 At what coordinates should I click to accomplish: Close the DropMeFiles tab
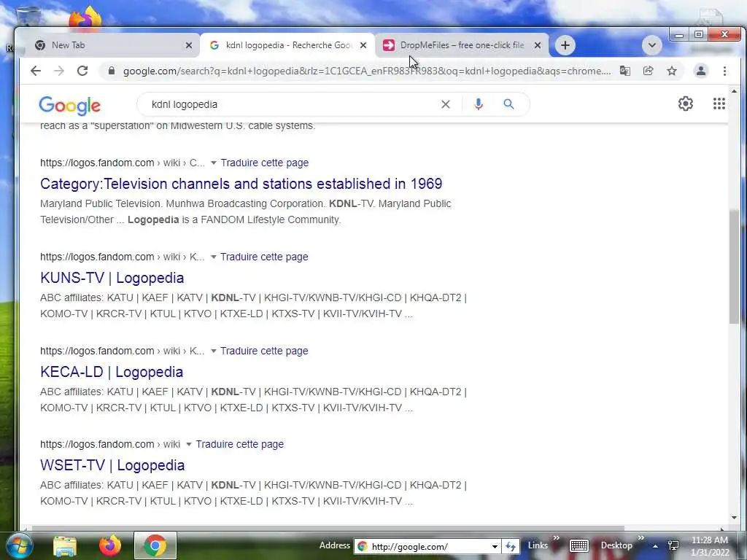[x=538, y=45]
